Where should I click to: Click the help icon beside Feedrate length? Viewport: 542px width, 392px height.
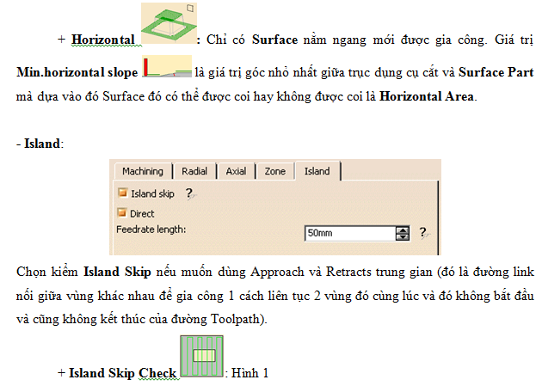(x=422, y=232)
